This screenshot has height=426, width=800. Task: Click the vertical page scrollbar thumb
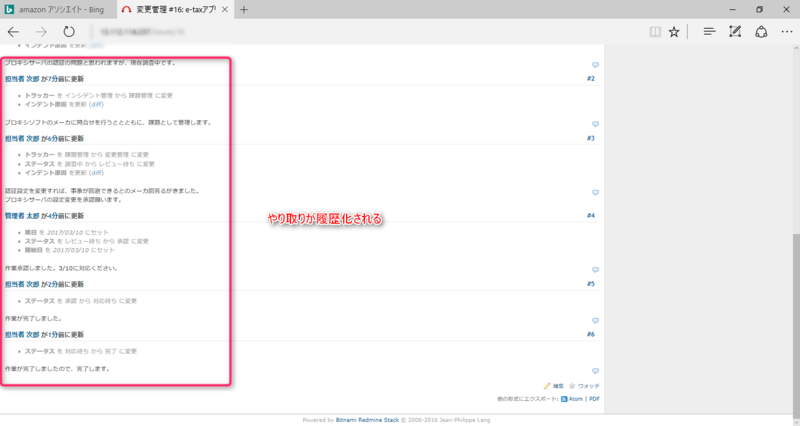click(796, 322)
